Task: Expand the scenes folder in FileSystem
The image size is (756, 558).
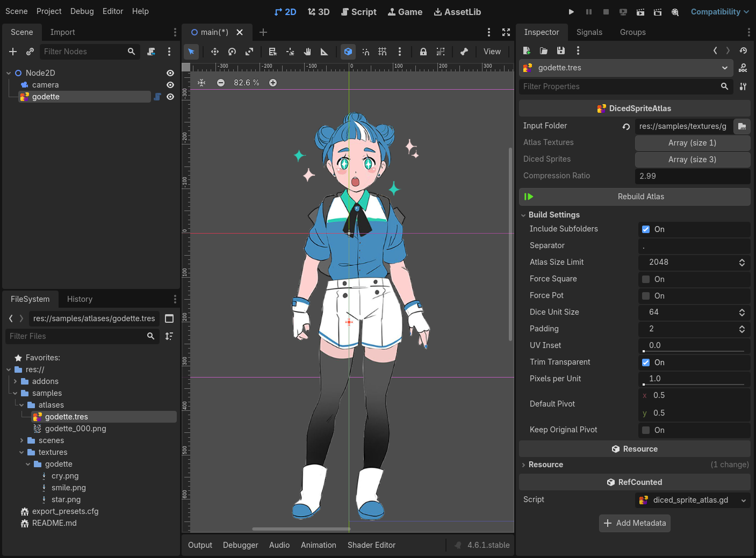Action: (22, 440)
